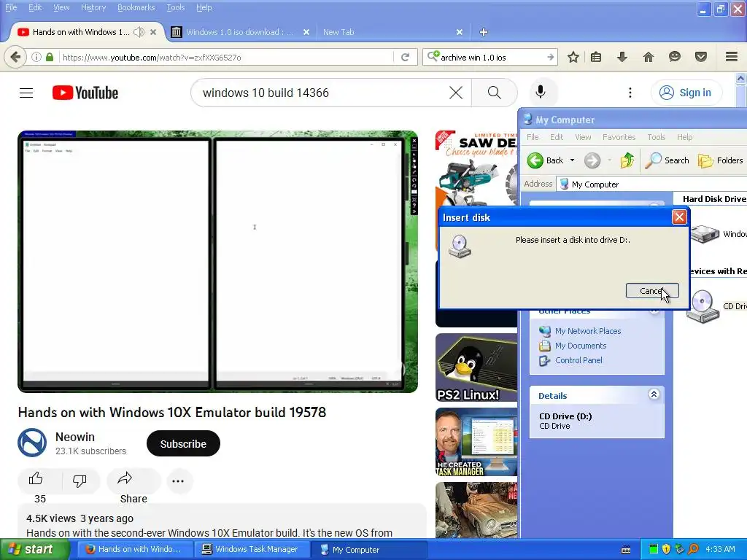
Task: Go to Firefox home page
Action: click(x=648, y=57)
